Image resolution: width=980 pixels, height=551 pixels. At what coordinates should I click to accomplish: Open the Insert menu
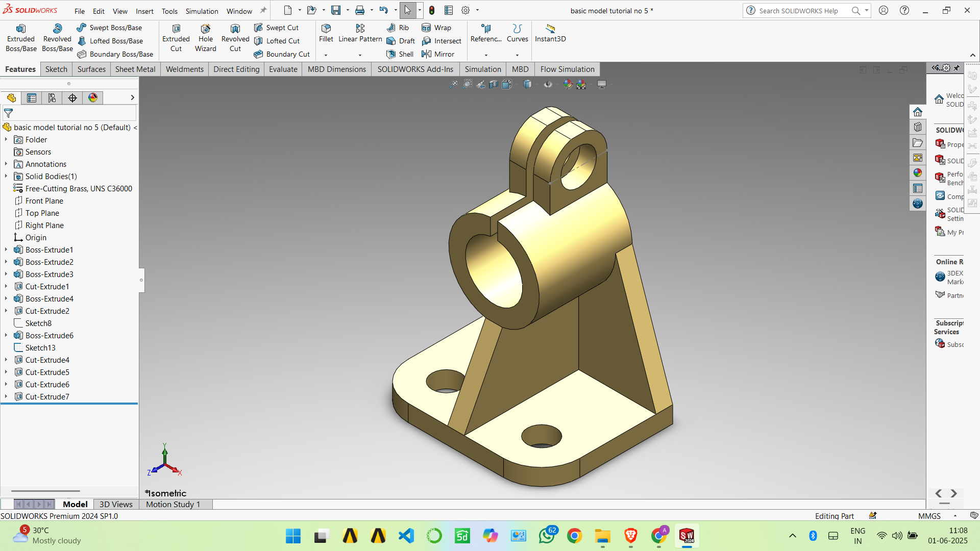click(x=144, y=11)
